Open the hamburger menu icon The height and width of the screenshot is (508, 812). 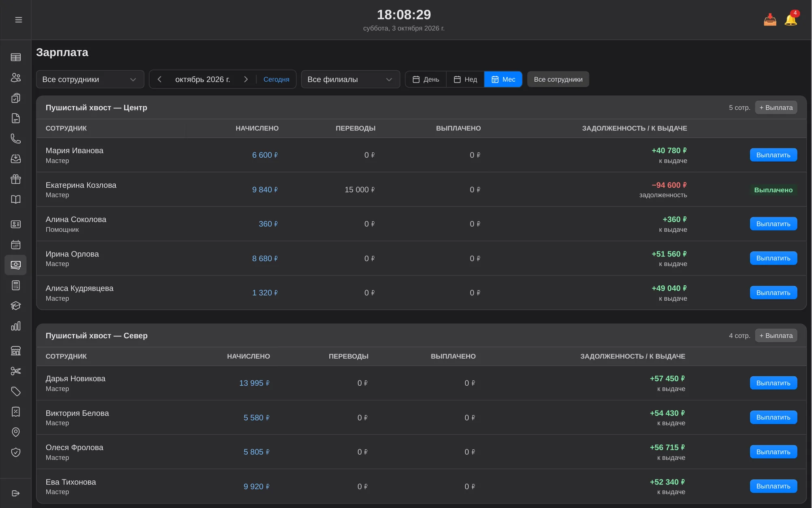[18, 20]
